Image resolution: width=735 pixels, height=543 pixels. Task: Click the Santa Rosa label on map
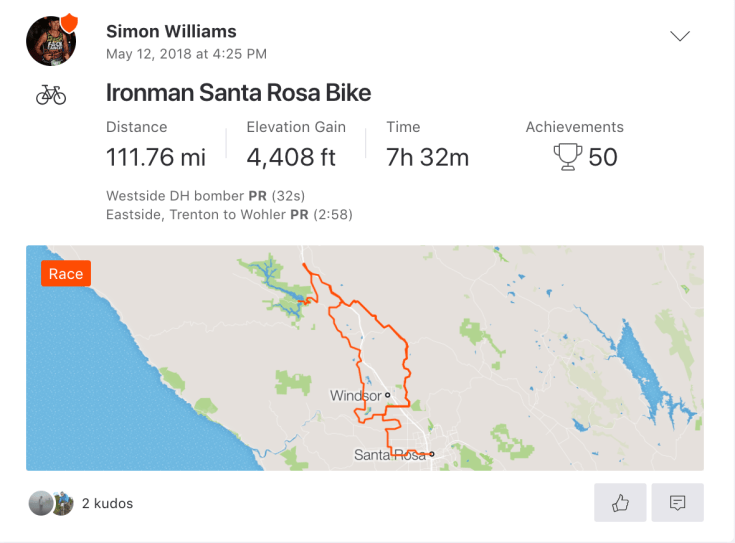389,455
